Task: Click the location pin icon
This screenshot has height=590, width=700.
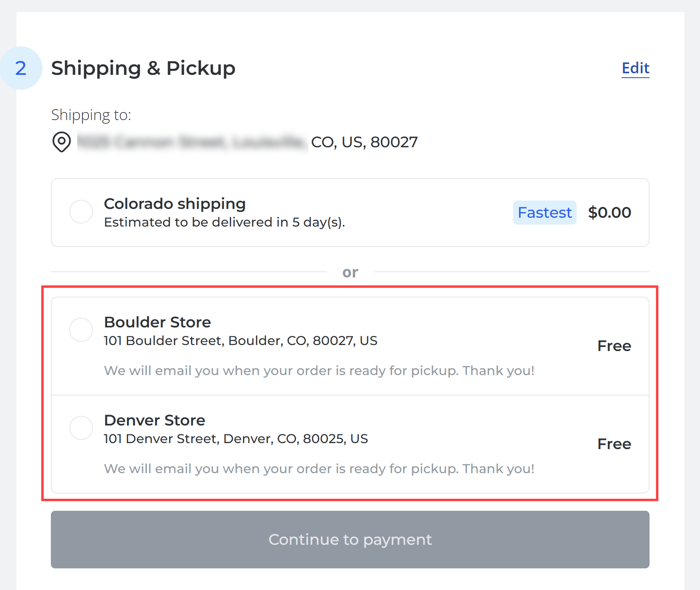Action: click(x=61, y=142)
